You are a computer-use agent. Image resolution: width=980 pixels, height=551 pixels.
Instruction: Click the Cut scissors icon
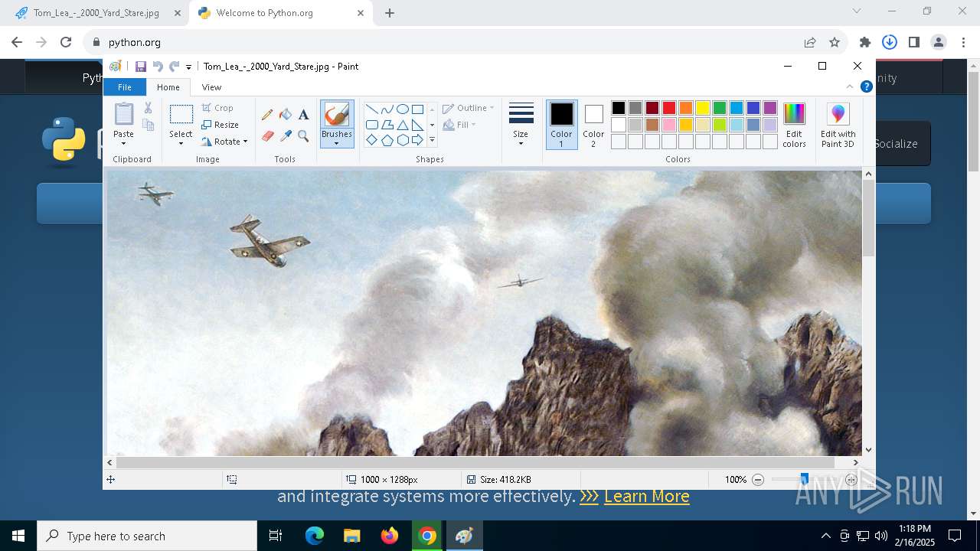[149, 108]
